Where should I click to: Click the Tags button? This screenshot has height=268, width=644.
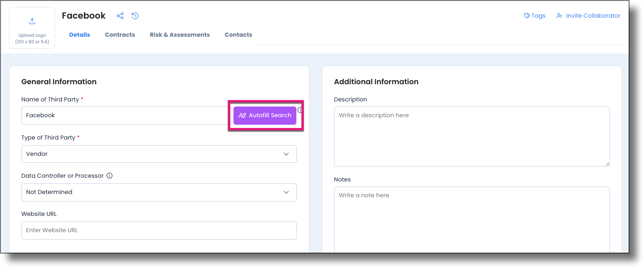coord(534,15)
